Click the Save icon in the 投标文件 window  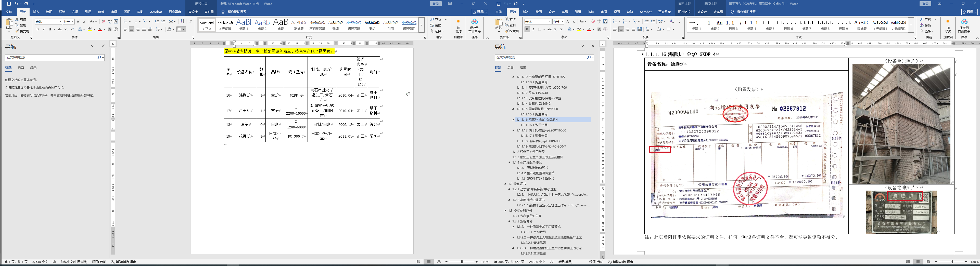pos(498,4)
